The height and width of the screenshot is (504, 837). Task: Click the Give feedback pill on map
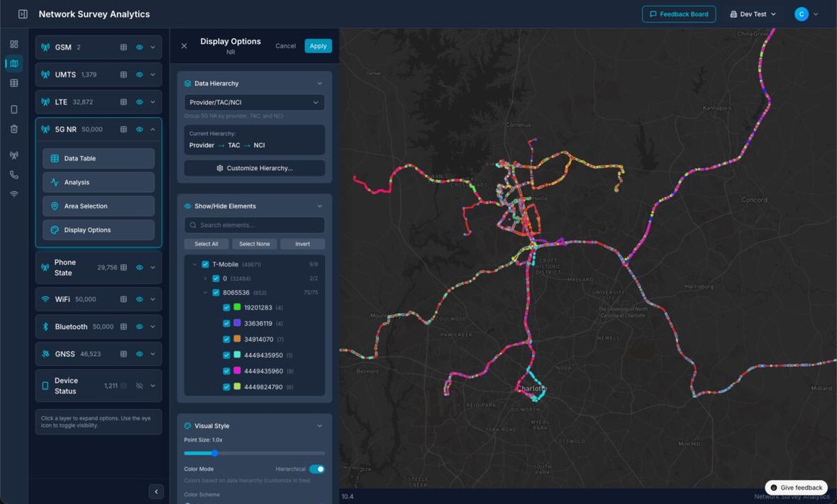(796, 488)
